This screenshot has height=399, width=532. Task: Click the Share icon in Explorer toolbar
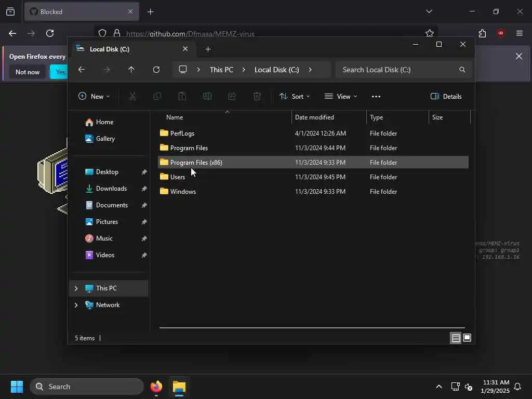pos(232,96)
